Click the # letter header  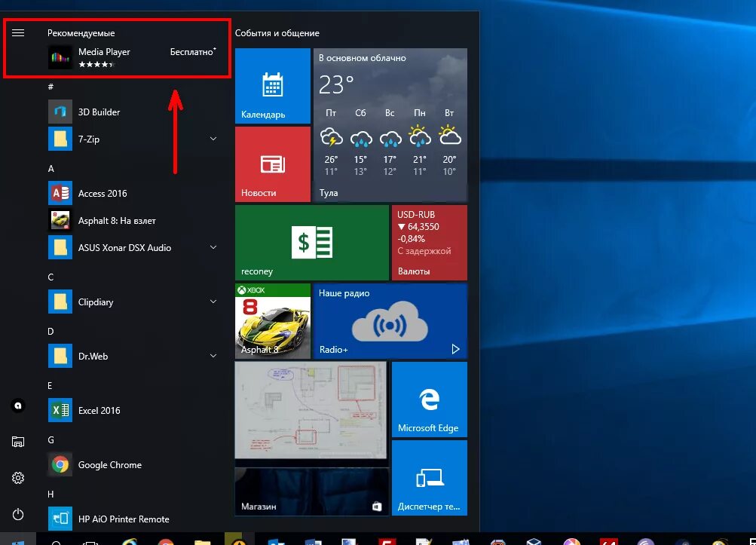[x=51, y=87]
